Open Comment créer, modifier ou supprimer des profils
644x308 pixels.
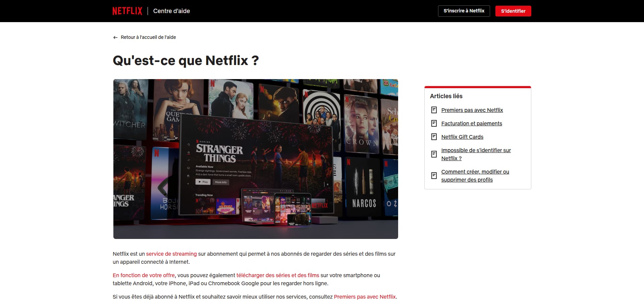[x=475, y=176]
